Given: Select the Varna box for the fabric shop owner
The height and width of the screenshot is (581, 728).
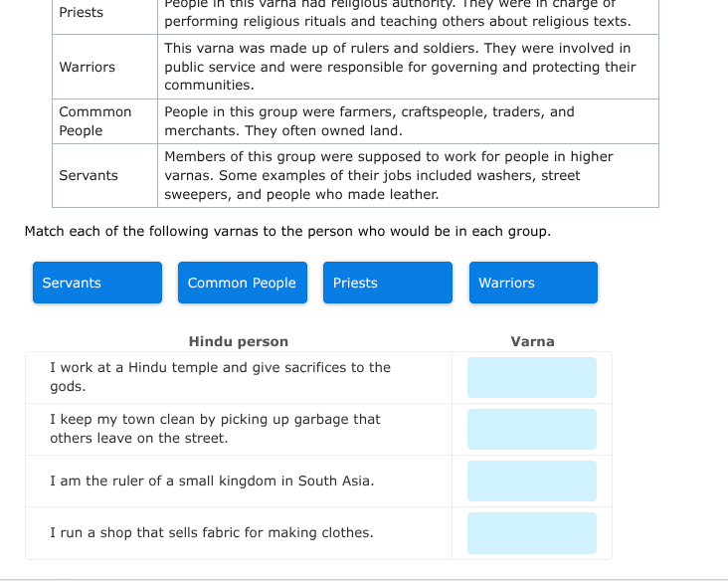Looking at the screenshot, I should click(x=532, y=533).
